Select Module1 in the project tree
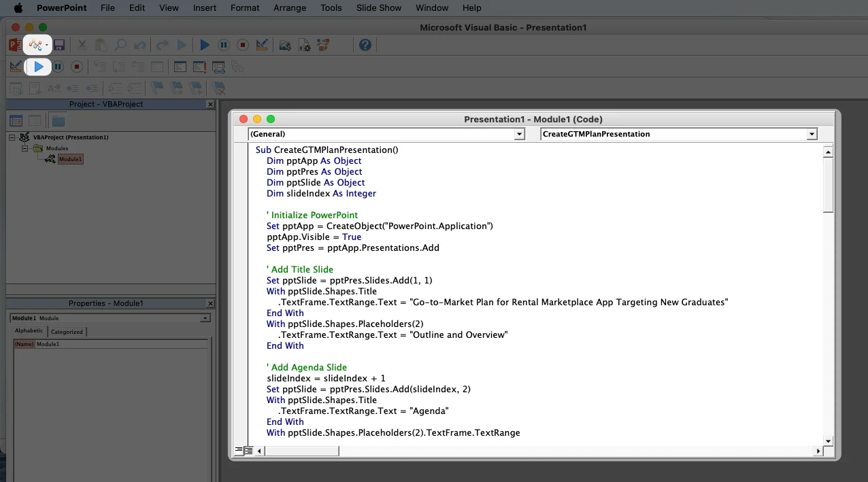This screenshot has height=482, width=868. point(70,159)
